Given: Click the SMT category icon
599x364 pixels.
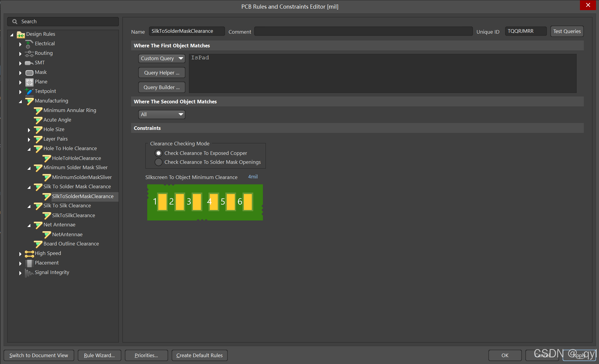Looking at the screenshot, I should (x=29, y=63).
